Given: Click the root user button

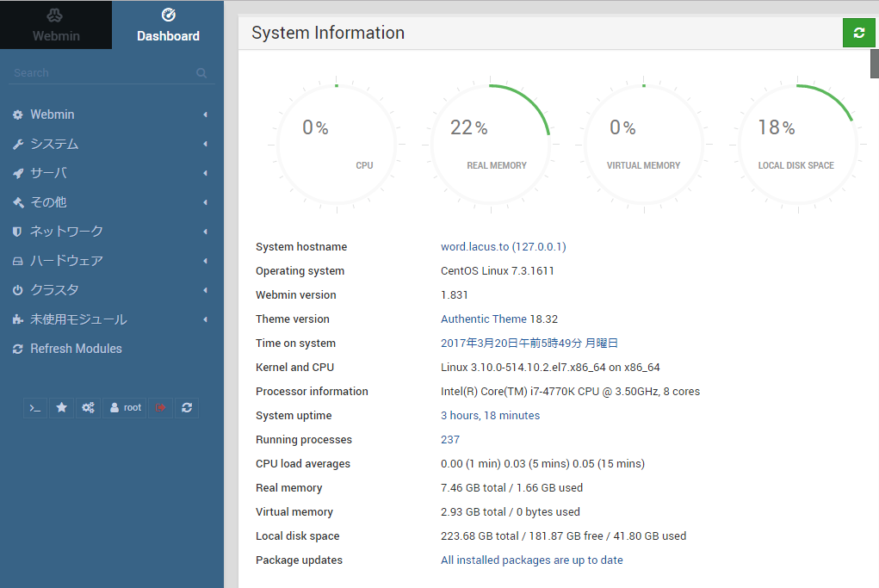Looking at the screenshot, I should pos(125,407).
